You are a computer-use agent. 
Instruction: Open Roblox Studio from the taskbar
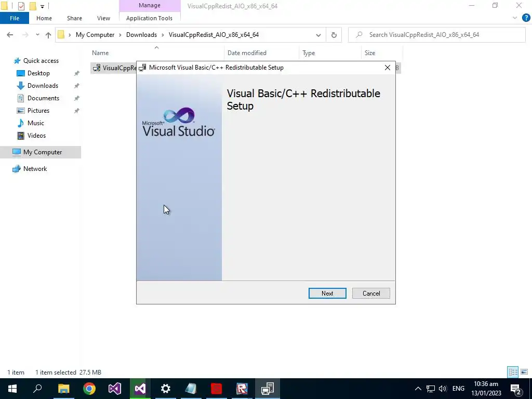click(242, 389)
